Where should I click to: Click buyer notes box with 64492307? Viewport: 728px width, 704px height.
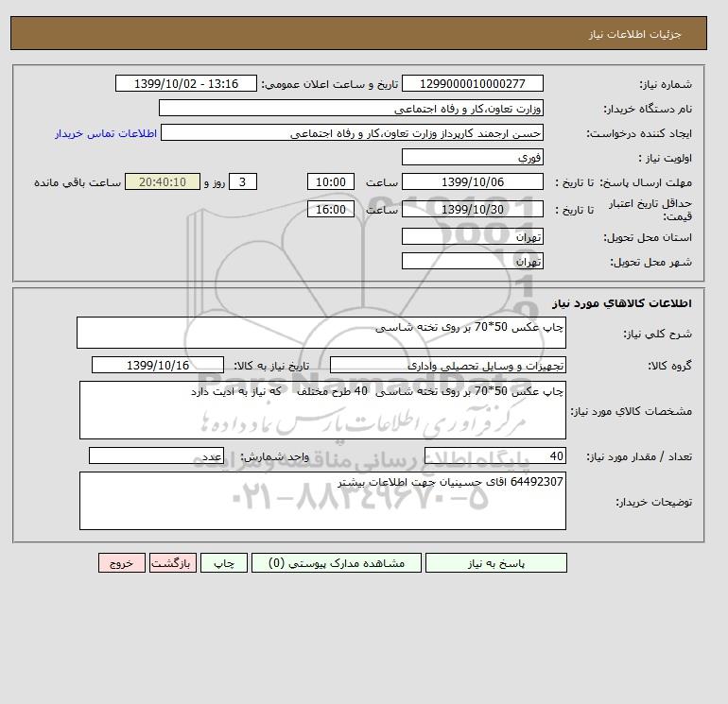click(322, 501)
